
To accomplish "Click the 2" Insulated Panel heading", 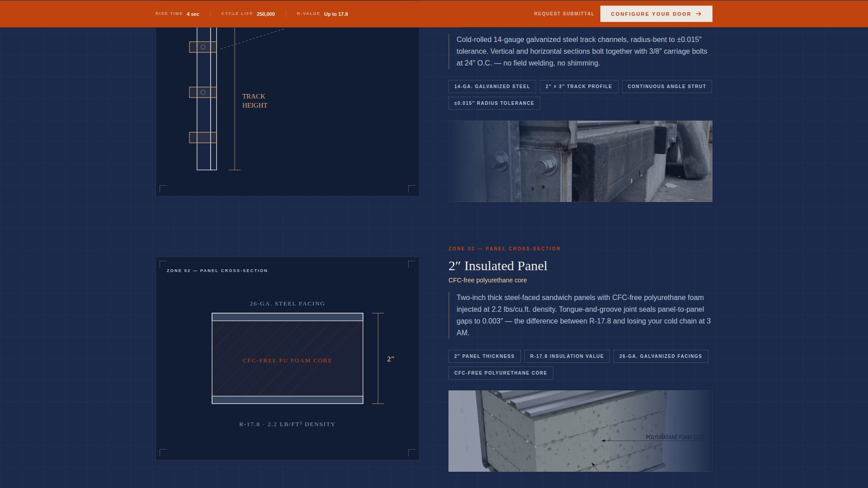I will click(497, 266).
